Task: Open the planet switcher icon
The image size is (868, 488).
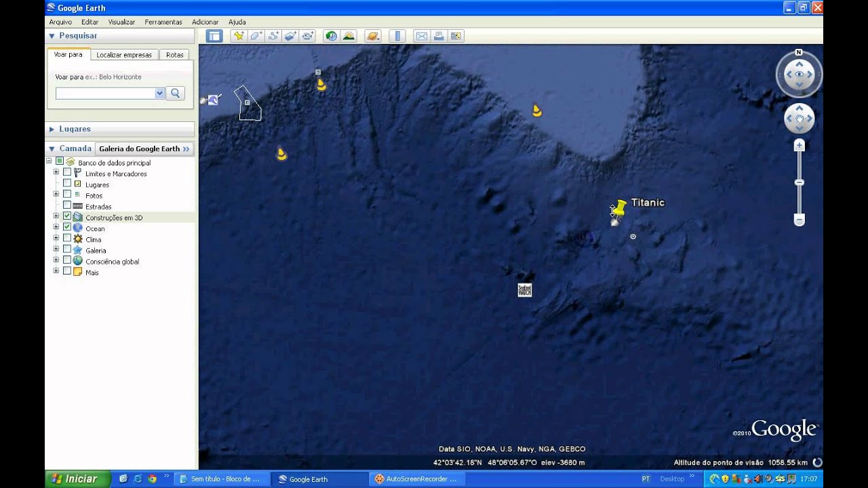Action: pos(372,37)
